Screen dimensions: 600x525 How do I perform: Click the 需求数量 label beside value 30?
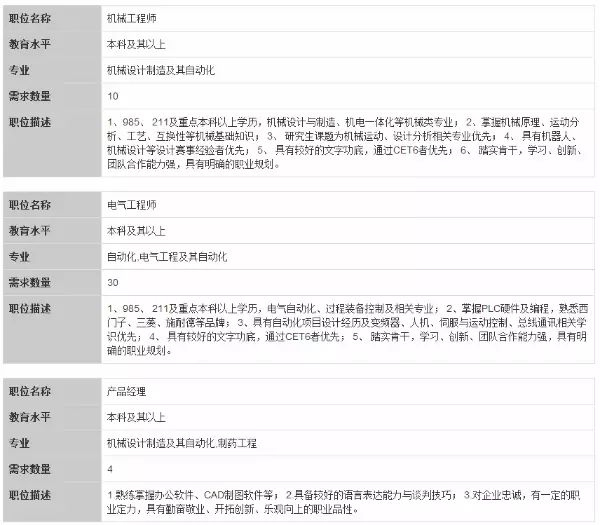[29, 282]
